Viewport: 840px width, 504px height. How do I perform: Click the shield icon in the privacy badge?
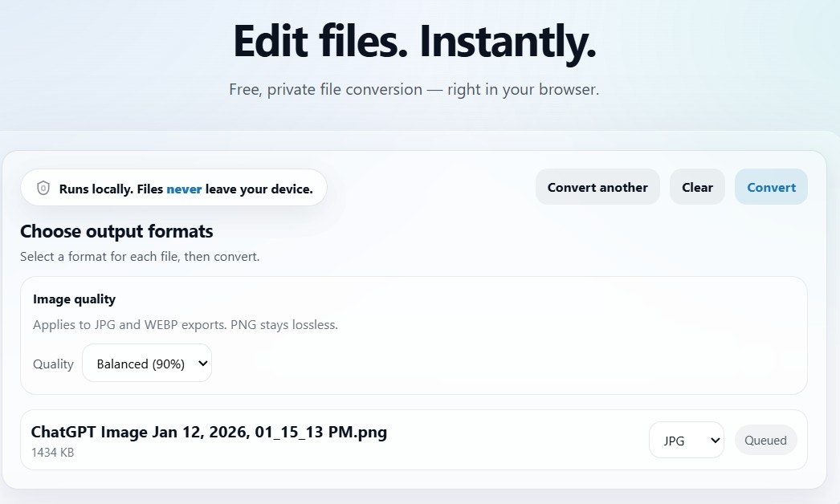pyautogui.click(x=43, y=189)
